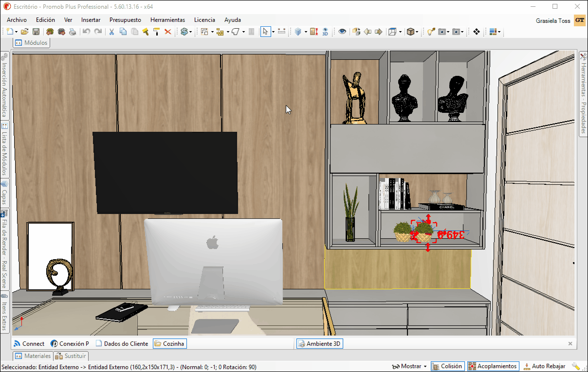588x372 pixels.
Task: Expand the second camera dropdown arrow
Action: point(462,32)
